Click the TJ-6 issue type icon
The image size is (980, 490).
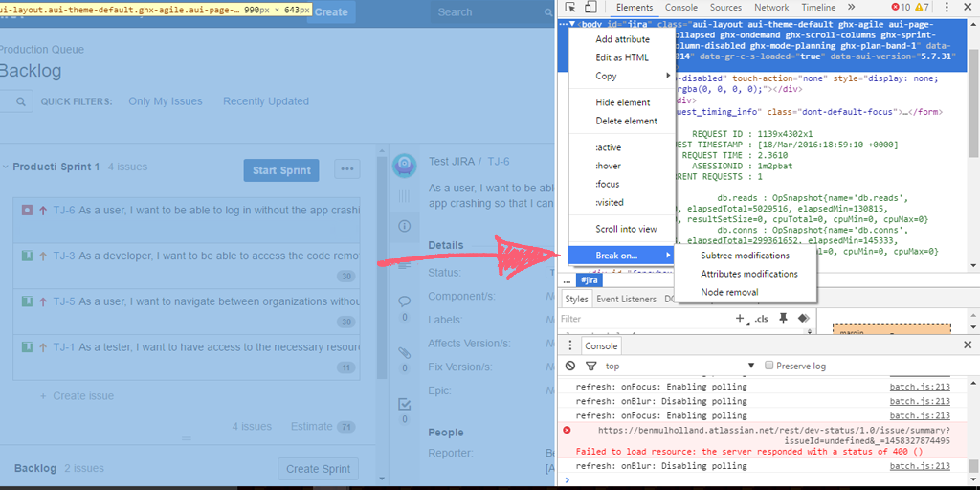click(27, 211)
